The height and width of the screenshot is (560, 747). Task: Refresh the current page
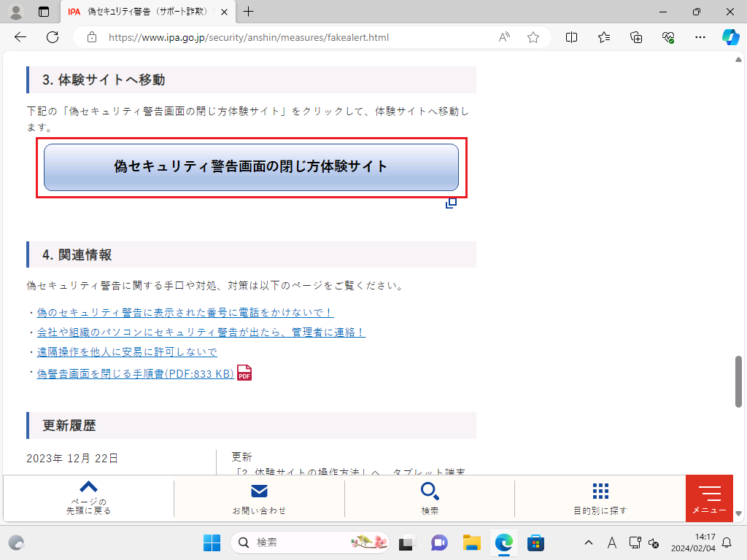pos(53,37)
